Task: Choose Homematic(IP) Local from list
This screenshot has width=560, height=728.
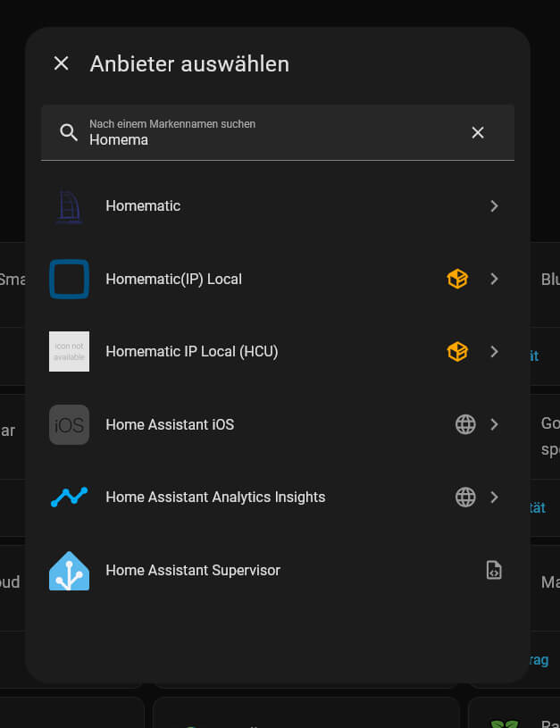Action: click(173, 279)
